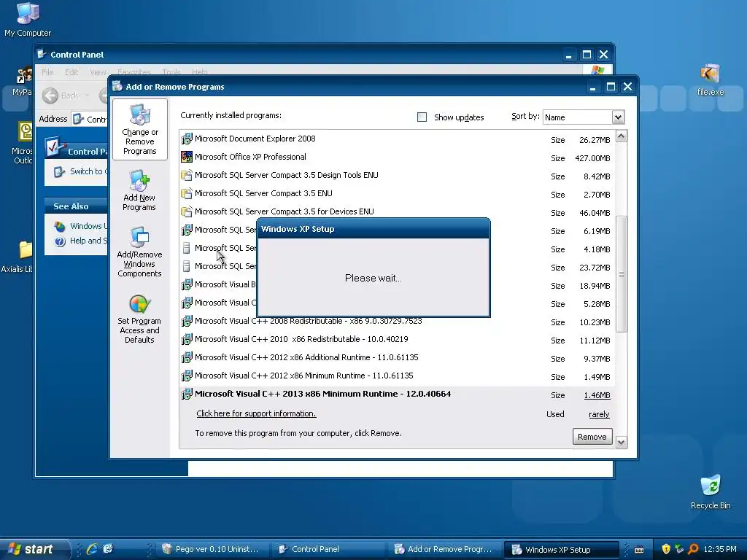The height and width of the screenshot is (560, 747).
Task: Switch to Pego ver 0.10 Uninstall taskbar button
Action: 212,549
